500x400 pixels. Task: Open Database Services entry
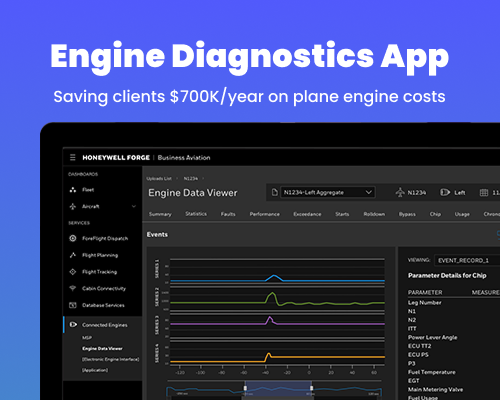click(103, 305)
